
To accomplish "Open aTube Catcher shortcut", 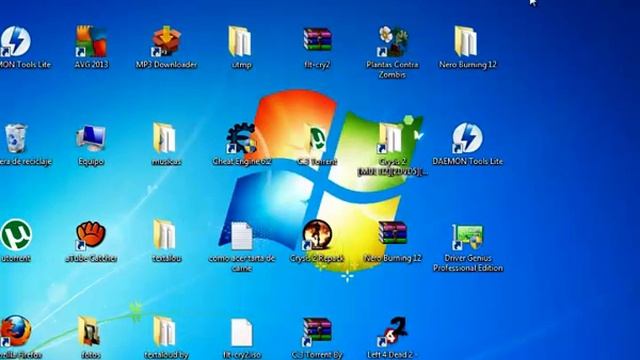I will (91, 235).
